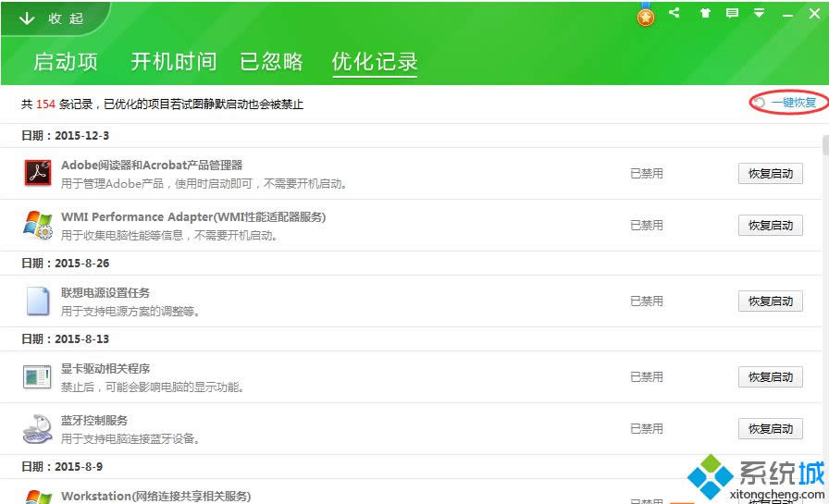This screenshot has height=504, width=829.
Task: Click 已禁用 status of Adobe item
Action: click(x=647, y=173)
